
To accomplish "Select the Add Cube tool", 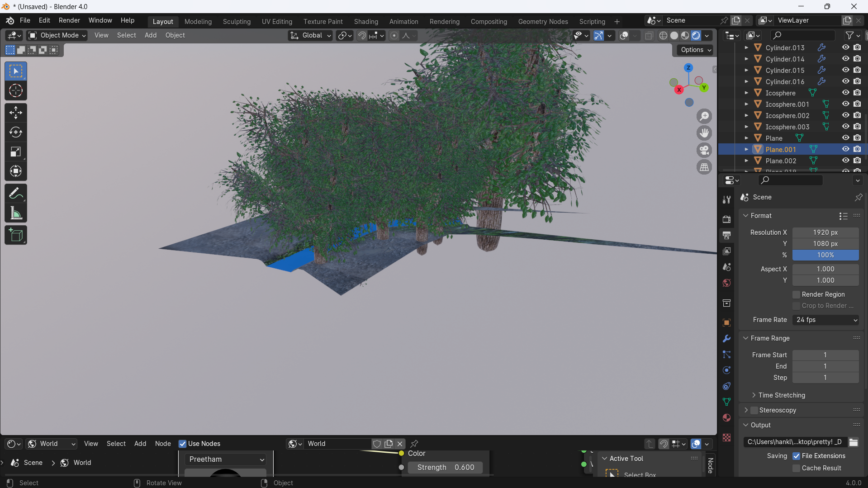I will [x=16, y=235].
